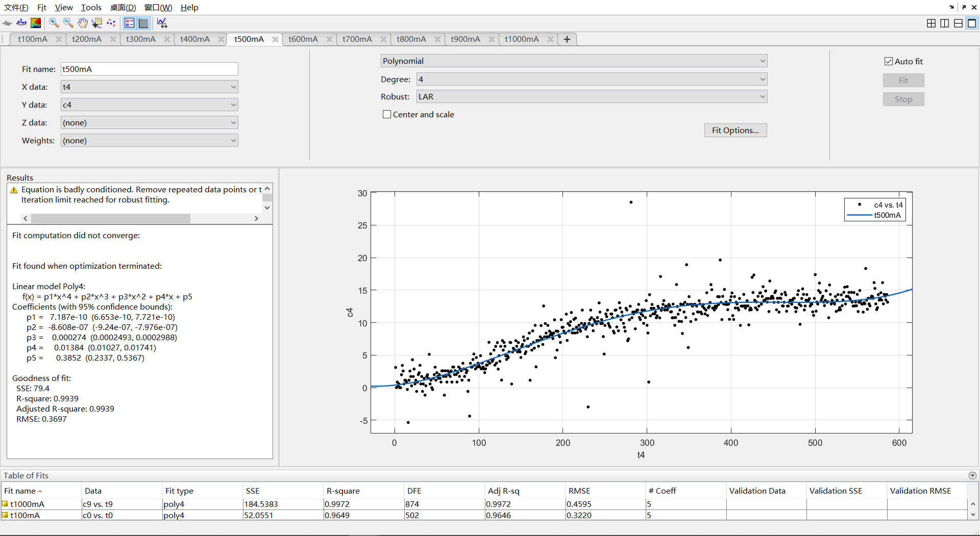Switch to the t1000mA tab

coord(522,39)
